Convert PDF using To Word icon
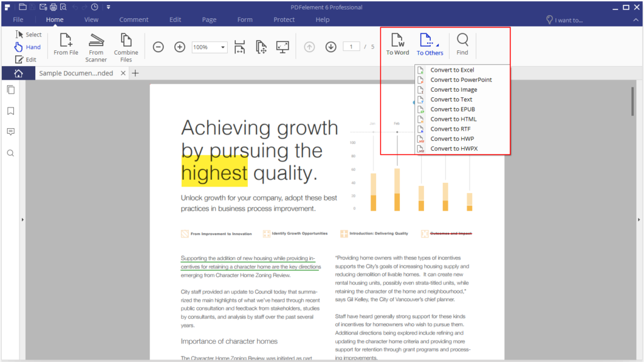This screenshot has width=644, height=362. 397,44
